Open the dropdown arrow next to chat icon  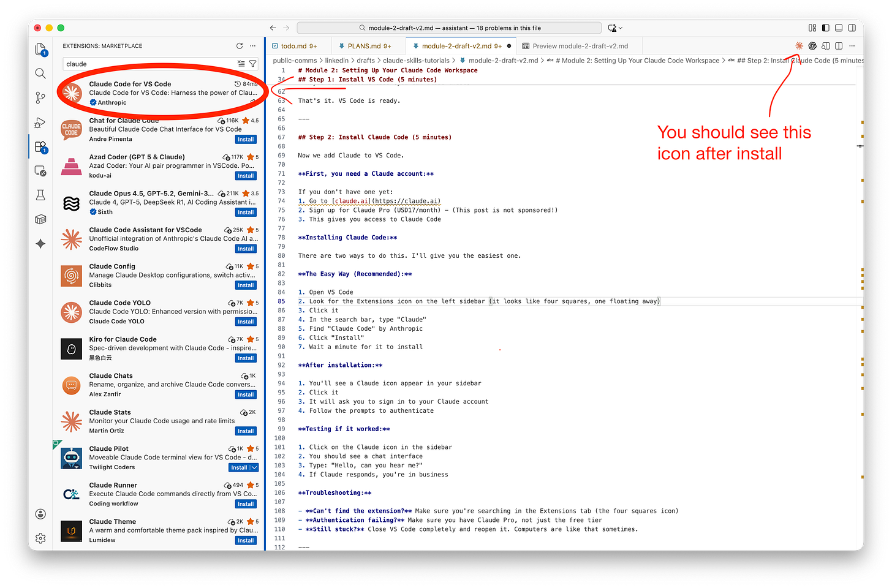621,28
